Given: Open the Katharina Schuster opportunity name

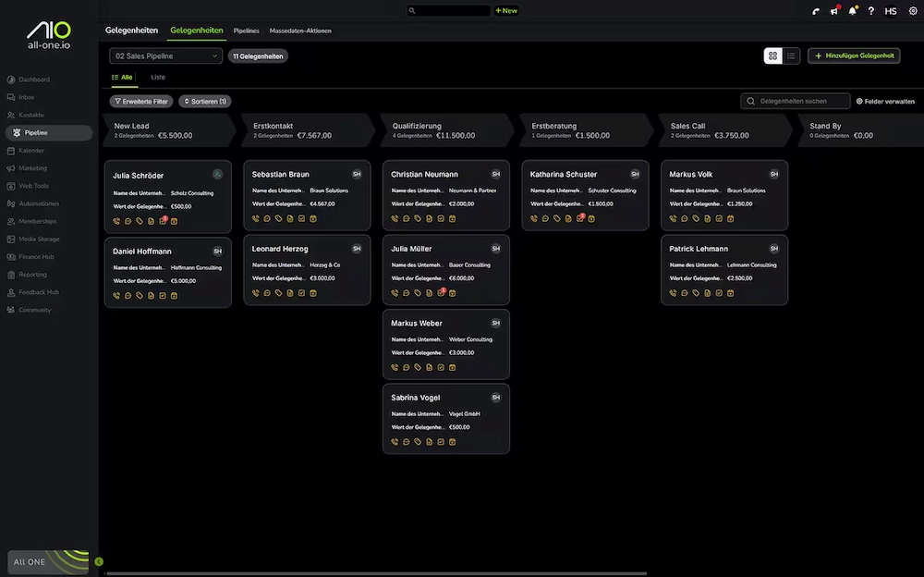Looking at the screenshot, I should (564, 175).
